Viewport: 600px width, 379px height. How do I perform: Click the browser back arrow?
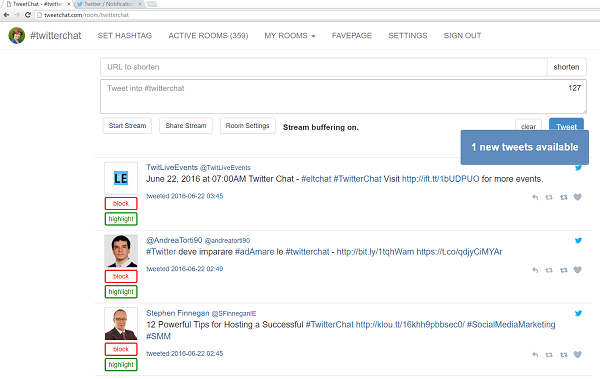pyautogui.click(x=6, y=15)
